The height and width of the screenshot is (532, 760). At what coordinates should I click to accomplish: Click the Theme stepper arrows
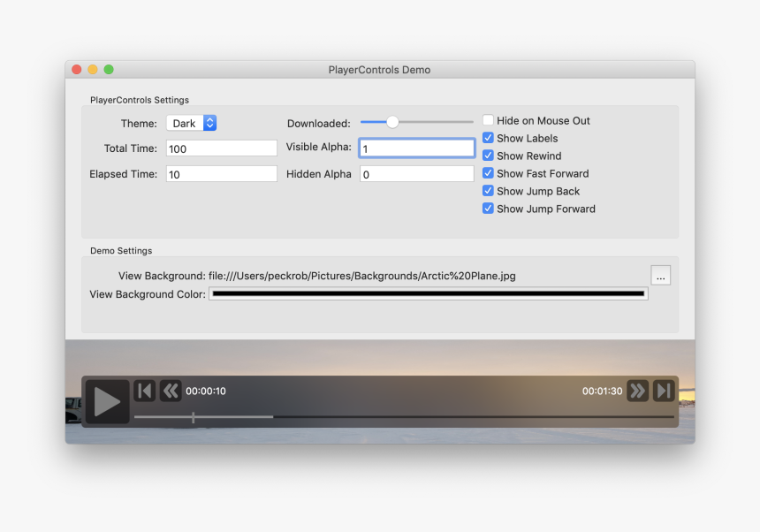(x=210, y=123)
